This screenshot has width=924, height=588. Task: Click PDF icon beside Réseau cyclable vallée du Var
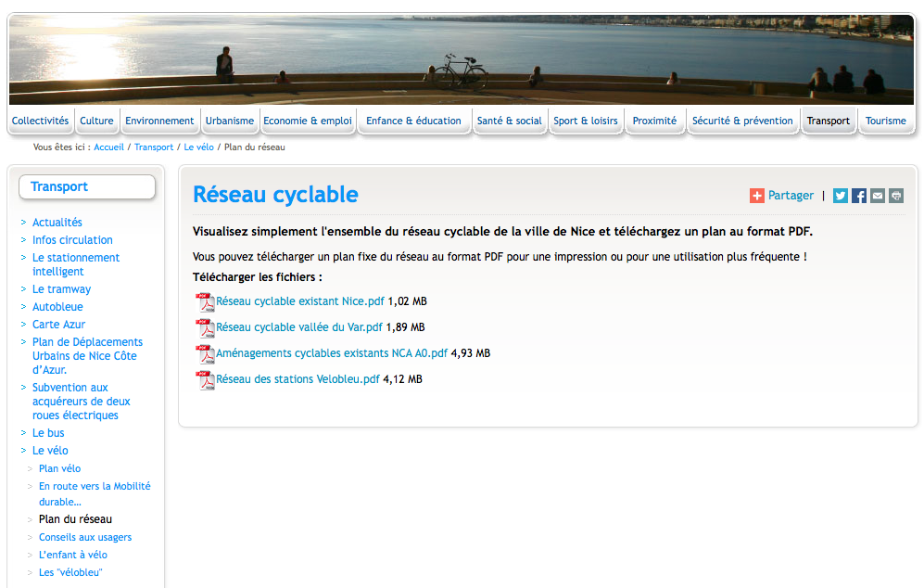point(205,327)
